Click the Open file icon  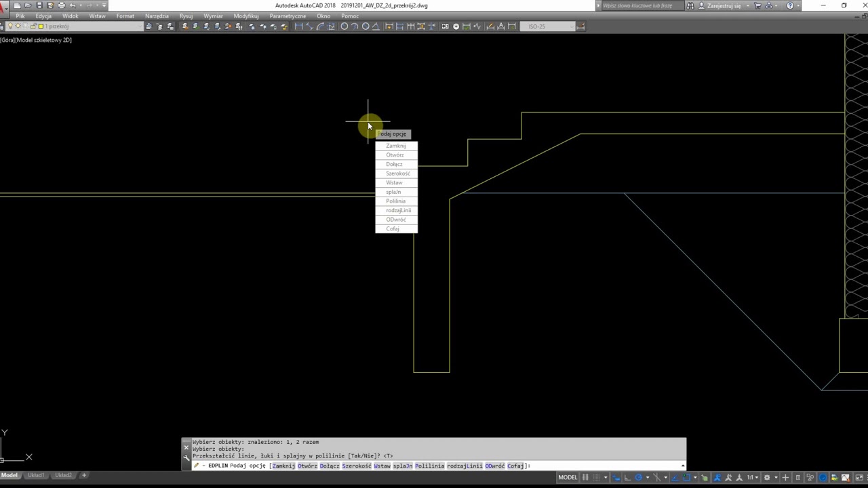tap(28, 5)
